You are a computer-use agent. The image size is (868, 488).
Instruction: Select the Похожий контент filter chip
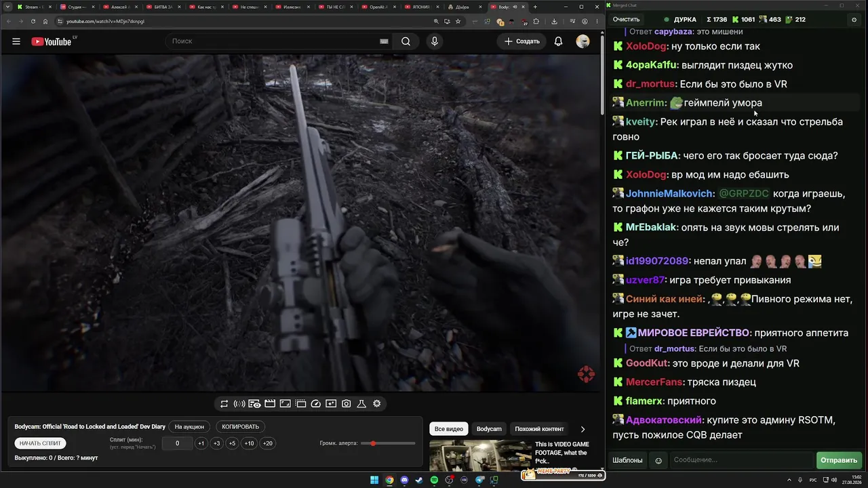539,429
